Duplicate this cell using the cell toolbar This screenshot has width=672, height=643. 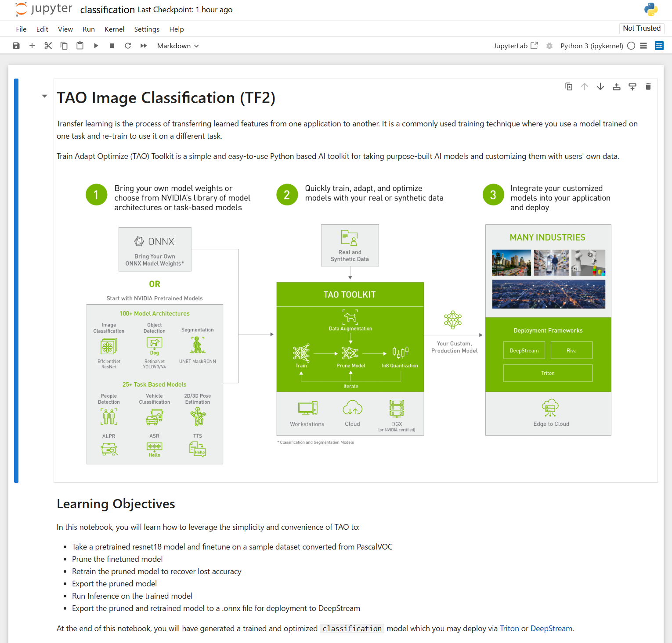[569, 86]
